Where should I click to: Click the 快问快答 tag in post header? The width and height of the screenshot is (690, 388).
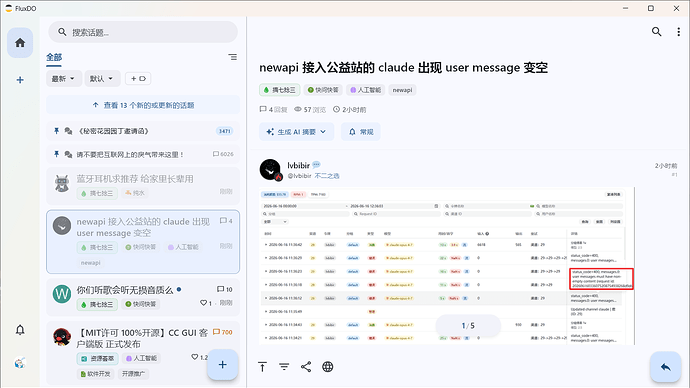tap(323, 90)
